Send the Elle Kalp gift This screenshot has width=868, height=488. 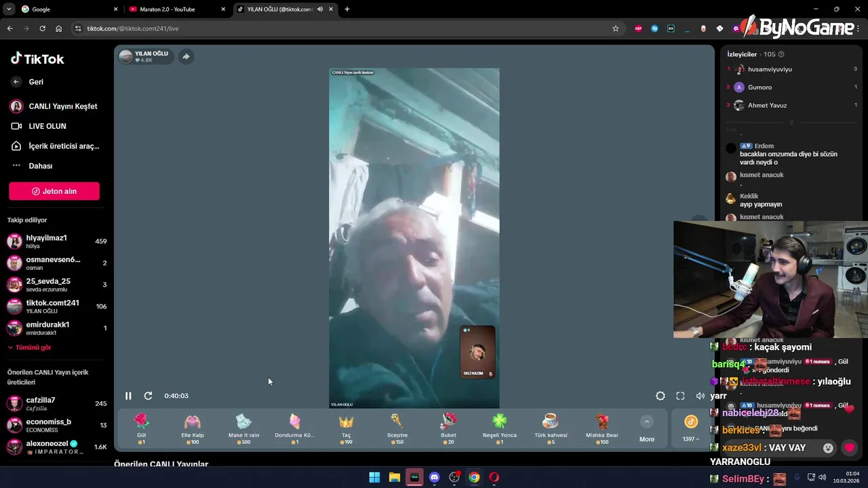pos(193,428)
